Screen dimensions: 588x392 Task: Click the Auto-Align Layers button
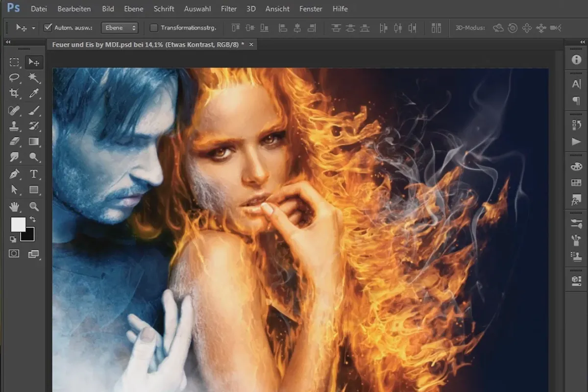point(436,28)
